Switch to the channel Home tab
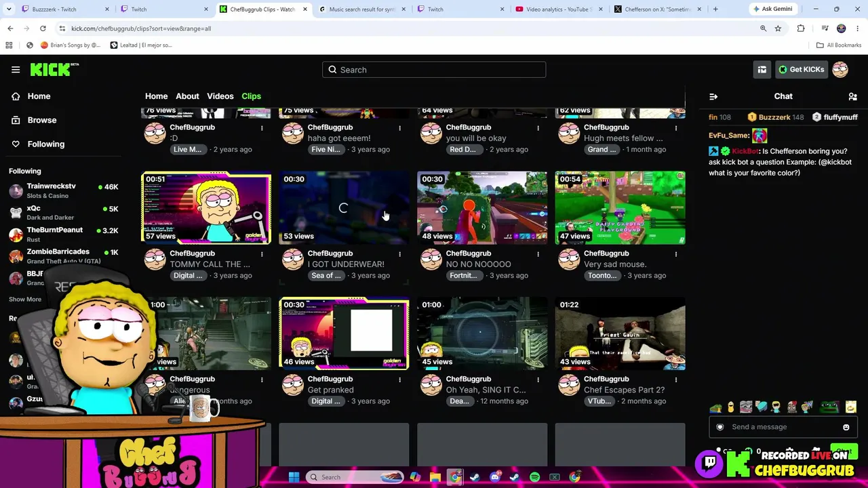The image size is (868, 488). [x=156, y=96]
